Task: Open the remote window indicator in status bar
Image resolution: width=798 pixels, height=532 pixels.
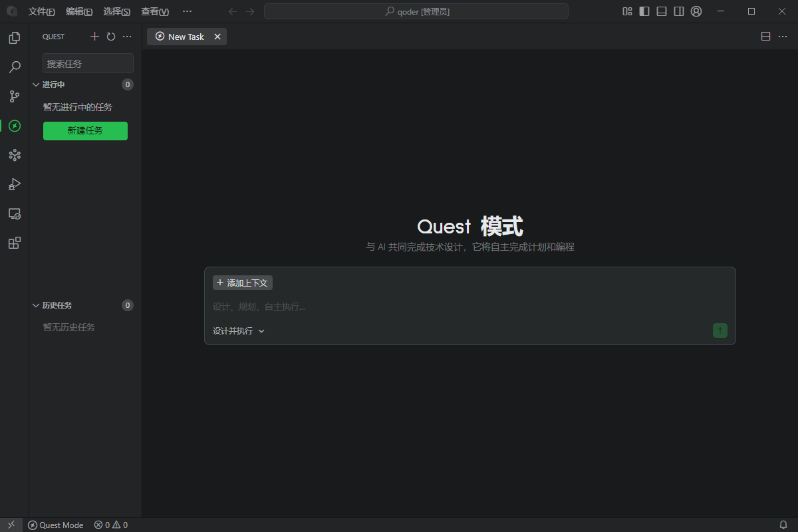Action: pyautogui.click(x=11, y=525)
